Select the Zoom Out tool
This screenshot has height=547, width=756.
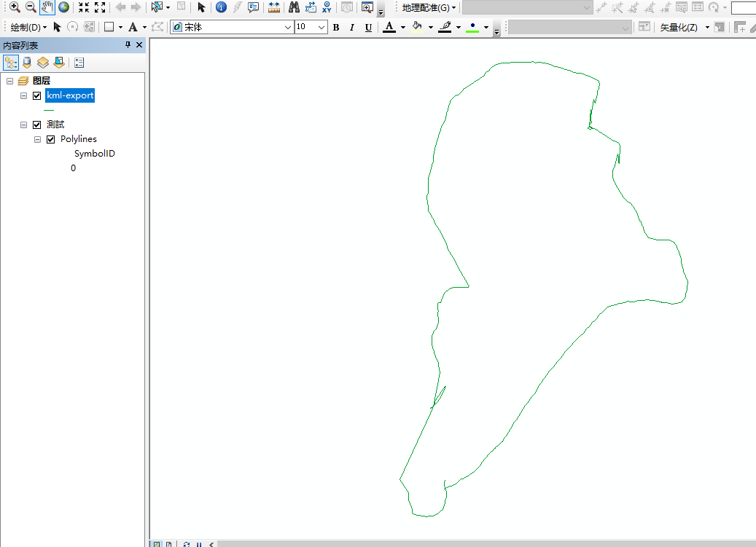[x=31, y=7]
